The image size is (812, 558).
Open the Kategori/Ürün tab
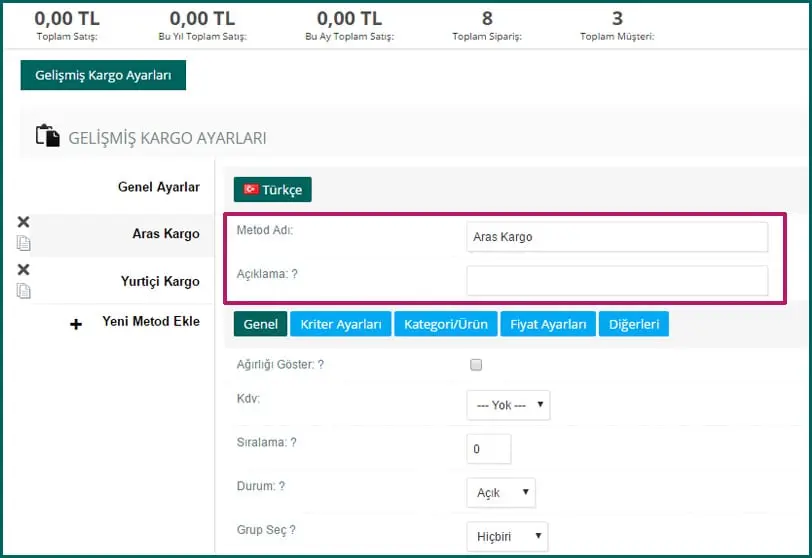click(445, 324)
